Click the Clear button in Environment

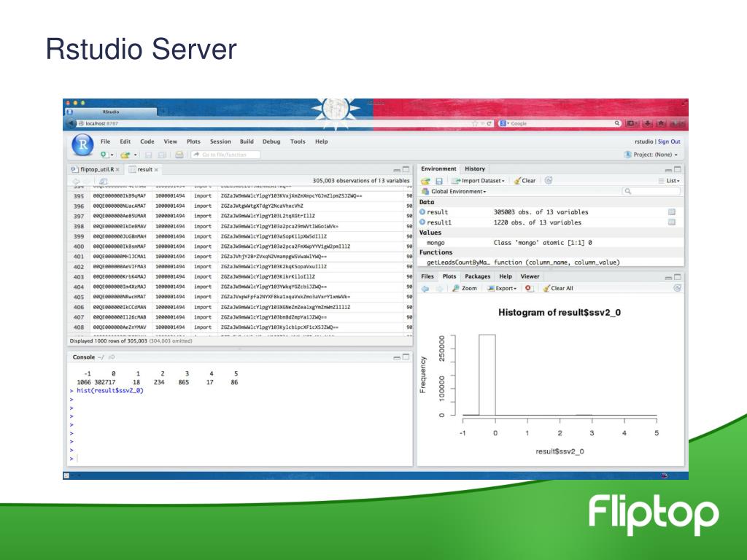(525, 181)
